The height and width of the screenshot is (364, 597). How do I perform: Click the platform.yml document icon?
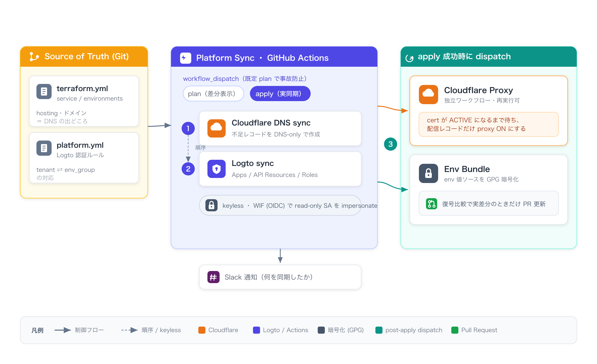[44, 148]
